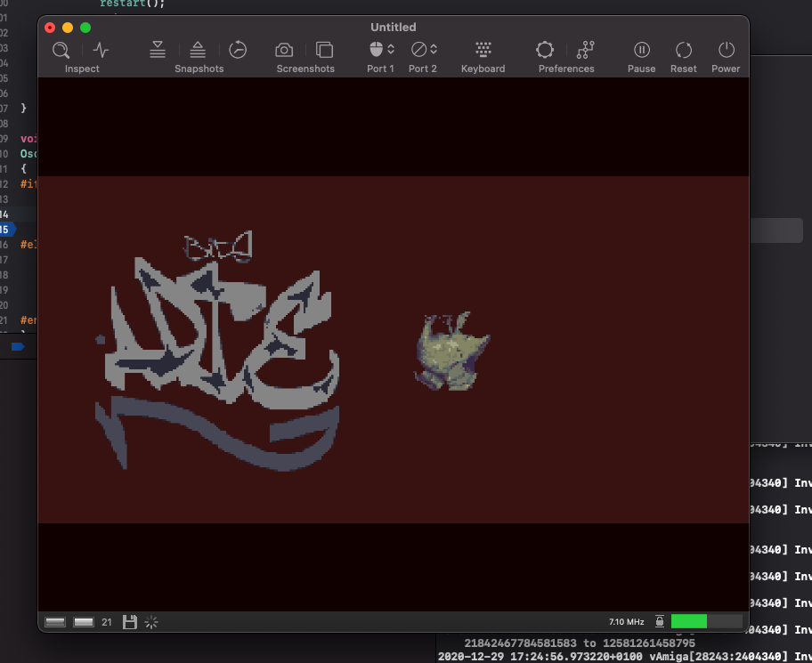Image resolution: width=812 pixels, height=663 pixels.
Task: Click the floppy disk save icon
Action: 129,622
